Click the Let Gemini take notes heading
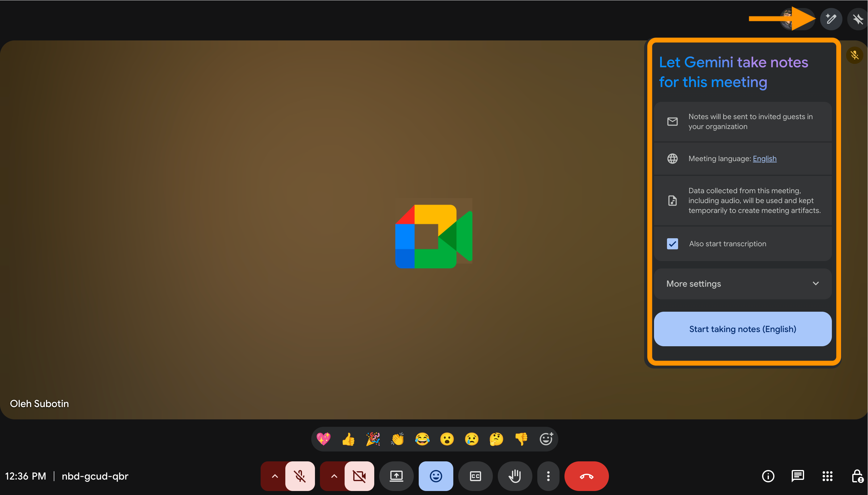The height and width of the screenshot is (495, 868). pyautogui.click(x=734, y=72)
